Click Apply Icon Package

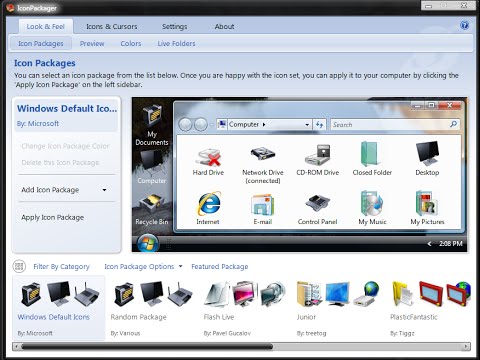[x=52, y=217]
